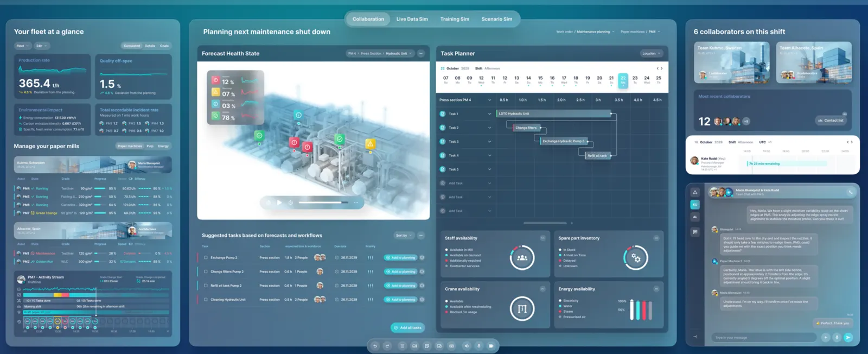
Task: Open the Maintenance planning breadcrumb dropdown
Action: 596,32
